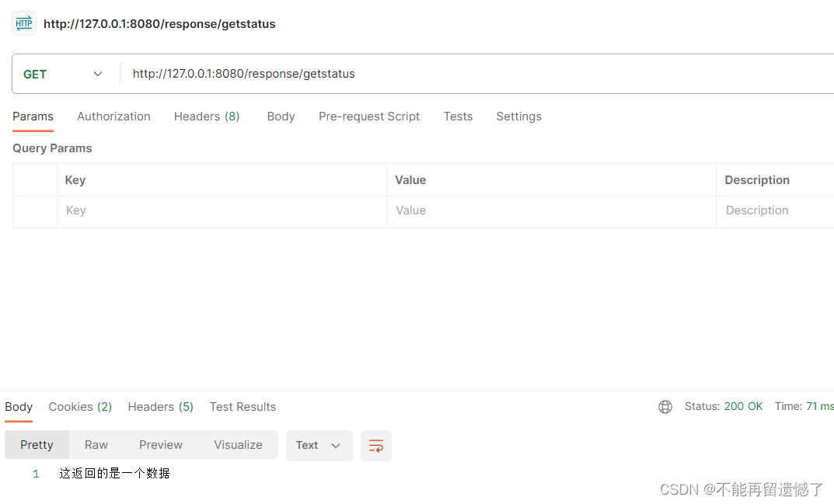
Task: Open the Settings tab
Action: click(x=519, y=116)
